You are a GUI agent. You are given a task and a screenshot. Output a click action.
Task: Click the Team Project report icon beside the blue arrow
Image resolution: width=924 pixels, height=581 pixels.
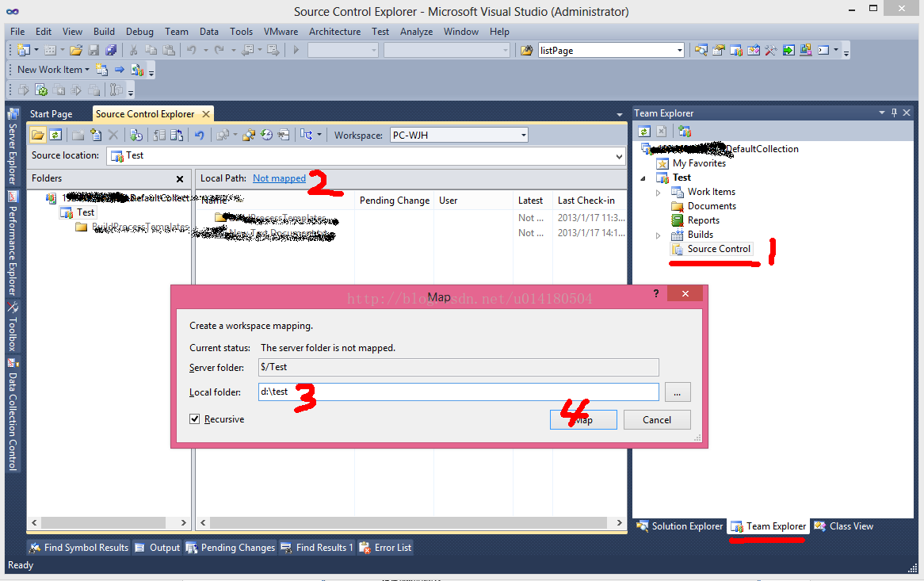[137, 70]
